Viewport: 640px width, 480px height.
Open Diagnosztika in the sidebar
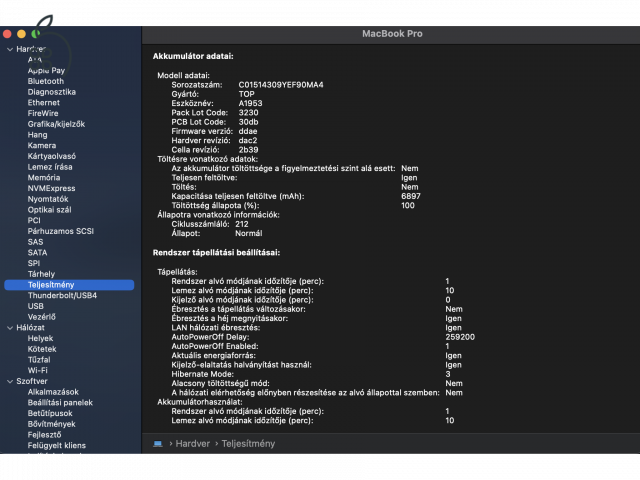pyautogui.click(x=52, y=92)
